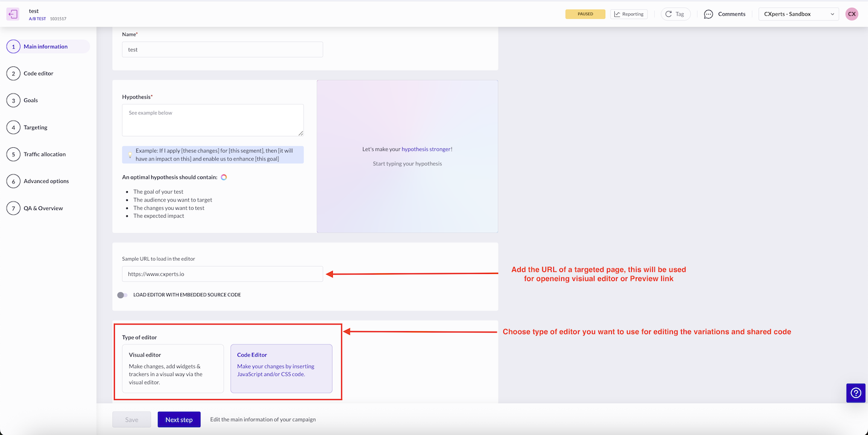The width and height of the screenshot is (868, 435).
Task: Open the Reporting chart button
Action: 629,14
